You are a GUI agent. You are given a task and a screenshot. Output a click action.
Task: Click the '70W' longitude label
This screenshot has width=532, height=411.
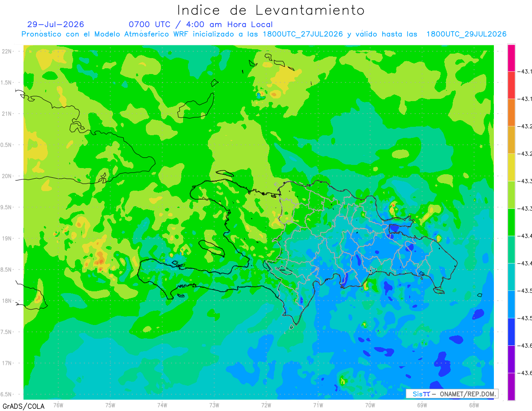(370, 405)
